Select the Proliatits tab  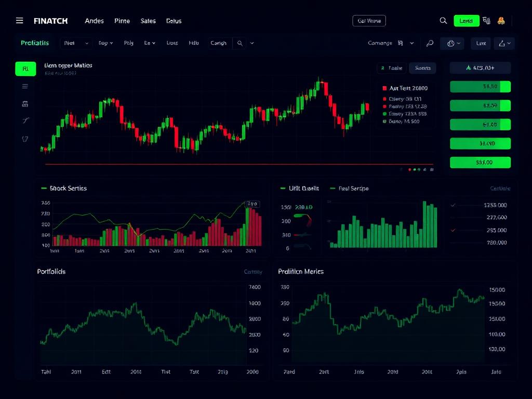35,43
